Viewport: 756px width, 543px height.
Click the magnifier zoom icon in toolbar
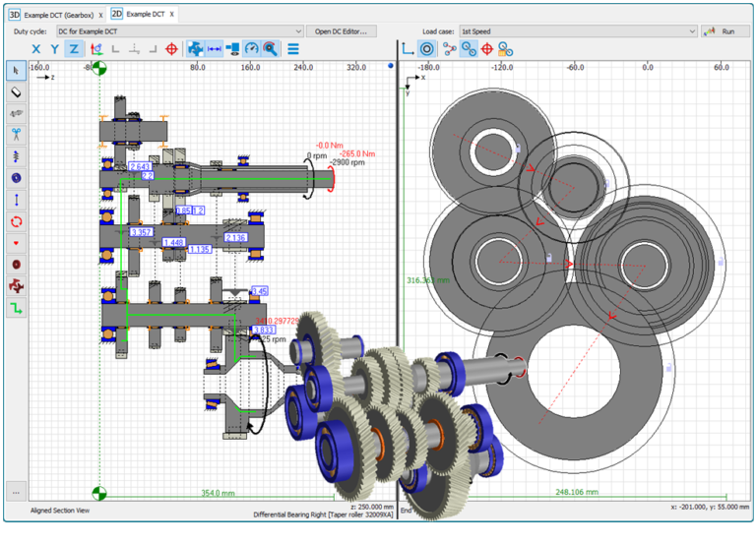coord(270,48)
